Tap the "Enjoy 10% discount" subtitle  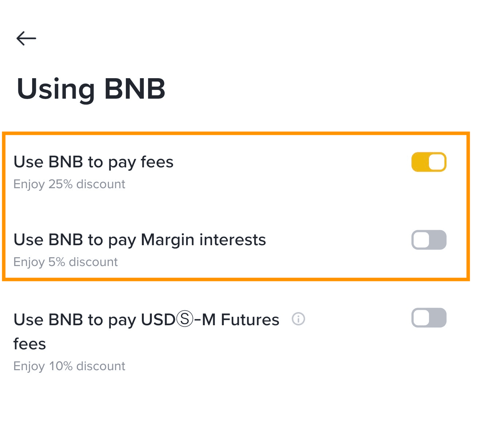[x=69, y=366]
